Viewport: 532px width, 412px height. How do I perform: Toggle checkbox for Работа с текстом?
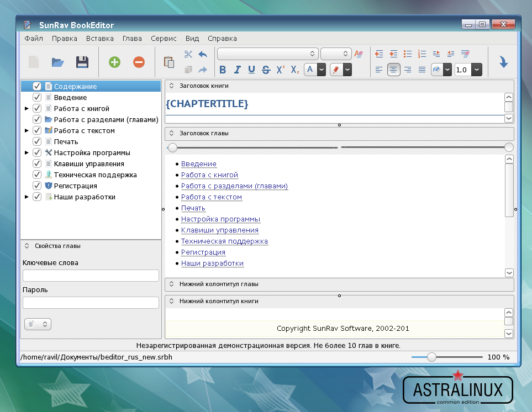(x=37, y=130)
